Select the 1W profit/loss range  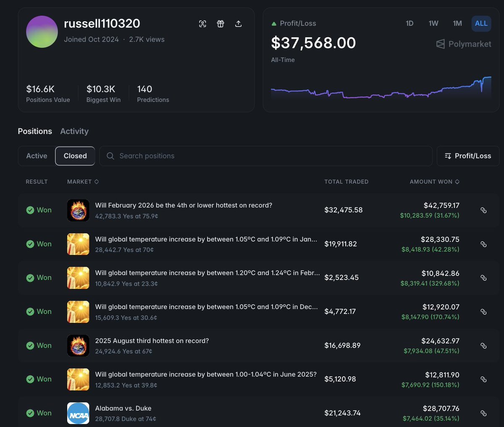coord(433,24)
